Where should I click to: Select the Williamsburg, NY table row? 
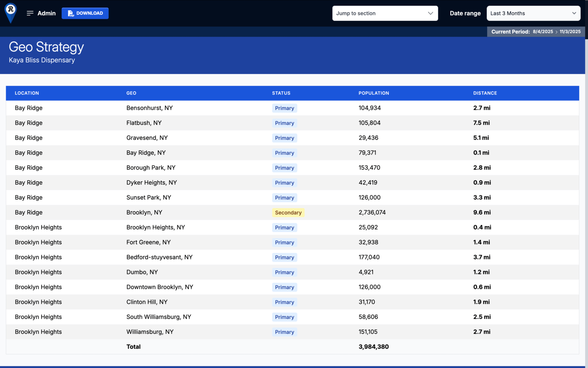[150, 332]
